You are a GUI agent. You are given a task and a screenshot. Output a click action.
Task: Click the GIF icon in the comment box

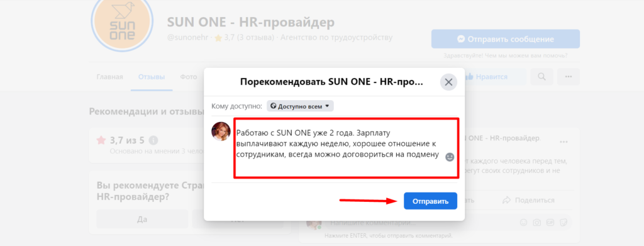(550, 223)
